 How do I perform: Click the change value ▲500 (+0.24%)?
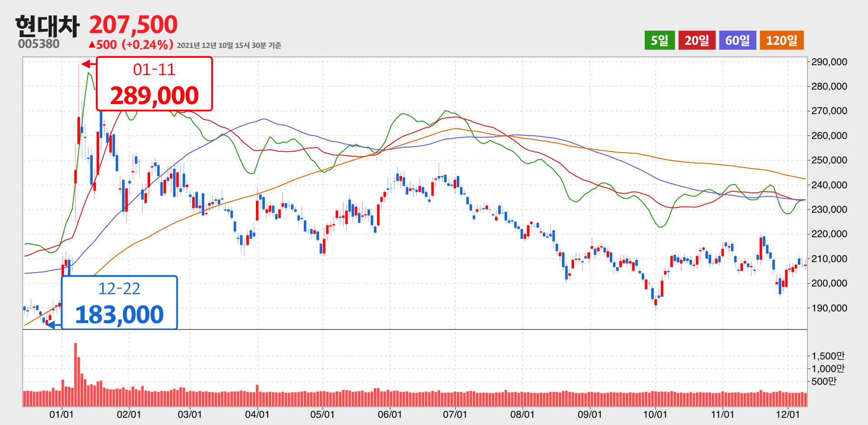click(131, 44)
